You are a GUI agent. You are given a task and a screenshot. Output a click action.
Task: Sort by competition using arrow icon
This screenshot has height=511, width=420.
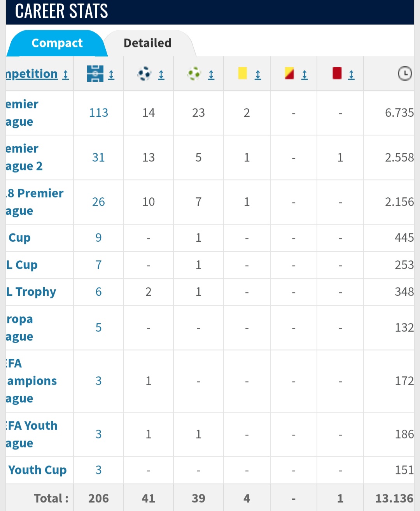point(66,74)
